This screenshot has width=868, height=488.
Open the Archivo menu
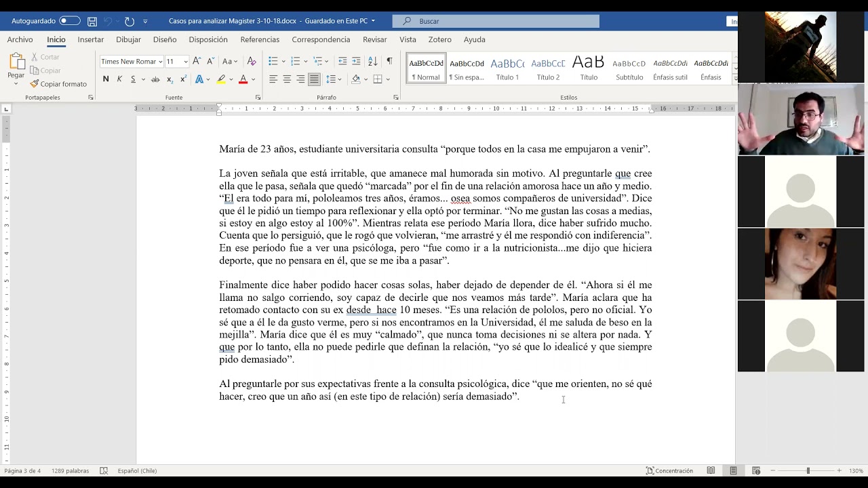pyautogui.click(x=20, y=39)
